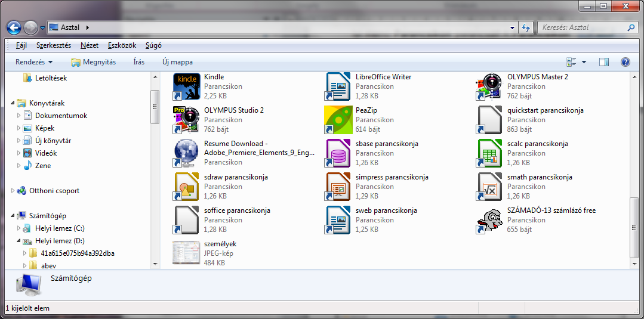The image size is (644, 319).
Task: Click navigation pane scroll down arrow
Action: point(155,264)
